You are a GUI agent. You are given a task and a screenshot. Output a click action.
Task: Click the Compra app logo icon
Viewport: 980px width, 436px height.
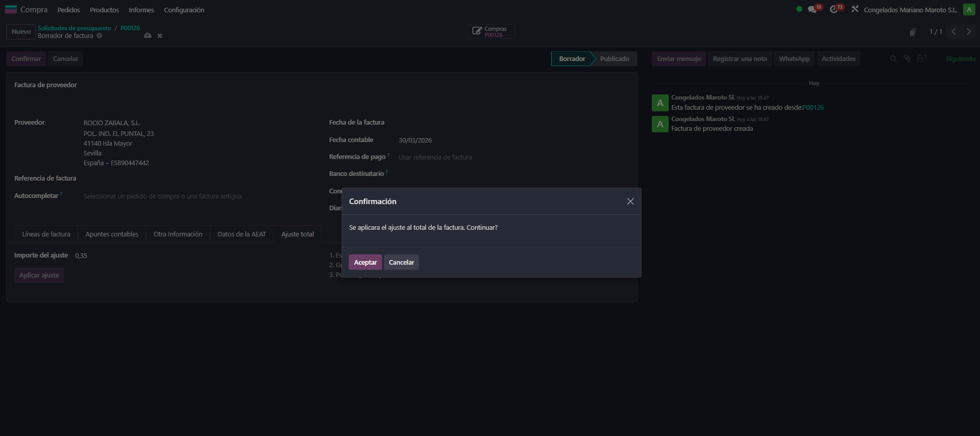[x=11, y=10]
